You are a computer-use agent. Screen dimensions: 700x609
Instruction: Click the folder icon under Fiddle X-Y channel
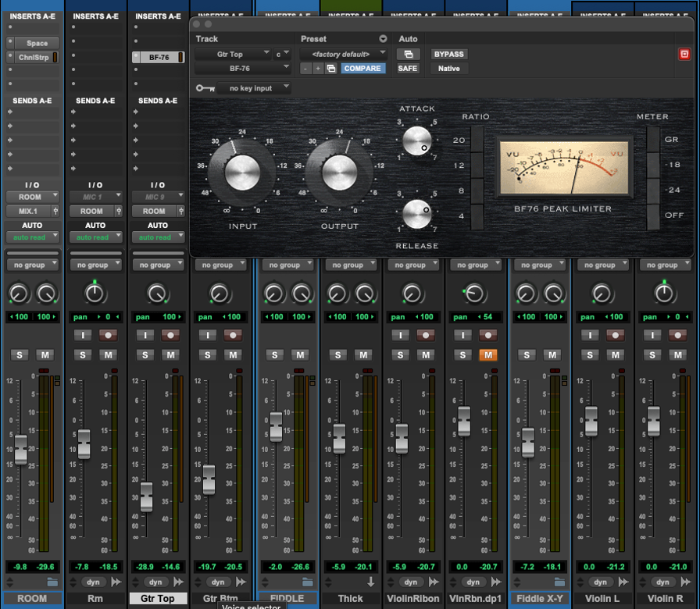click(559, 582)
